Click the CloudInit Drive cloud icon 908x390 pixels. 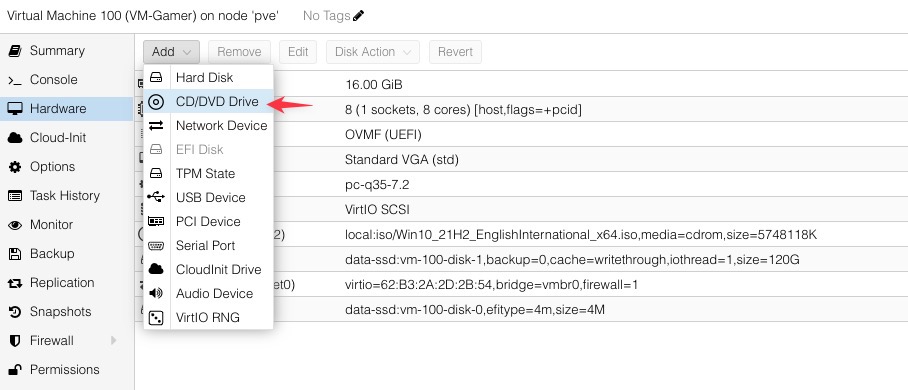point(156,269)
